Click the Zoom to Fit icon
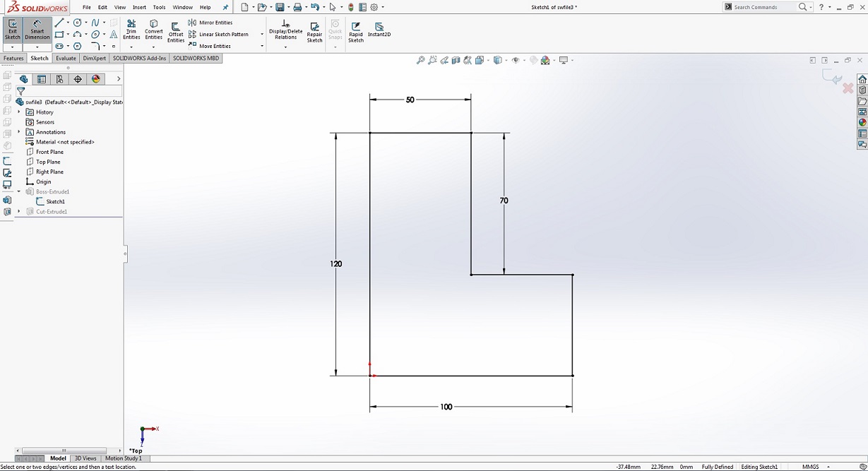Image resolution: width=868 pixels, height=471 pixels. [x=421, y=61]
